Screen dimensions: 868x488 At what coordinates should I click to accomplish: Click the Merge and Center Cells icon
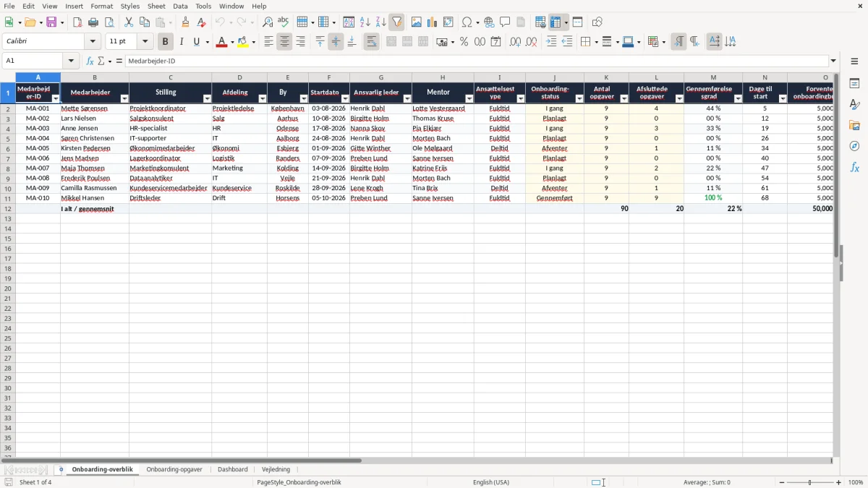(x=391, y=42)
